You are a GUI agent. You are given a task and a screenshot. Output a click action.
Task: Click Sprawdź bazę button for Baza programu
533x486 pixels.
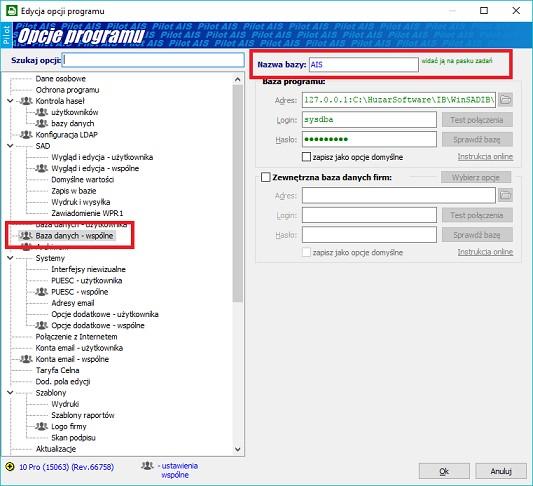pos(477,139)
